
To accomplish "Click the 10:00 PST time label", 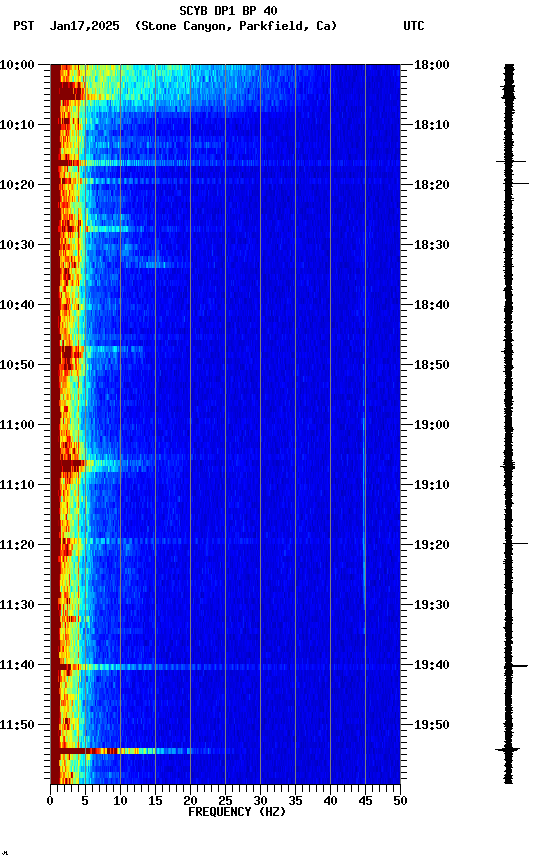I will click(x=17, y=65).
